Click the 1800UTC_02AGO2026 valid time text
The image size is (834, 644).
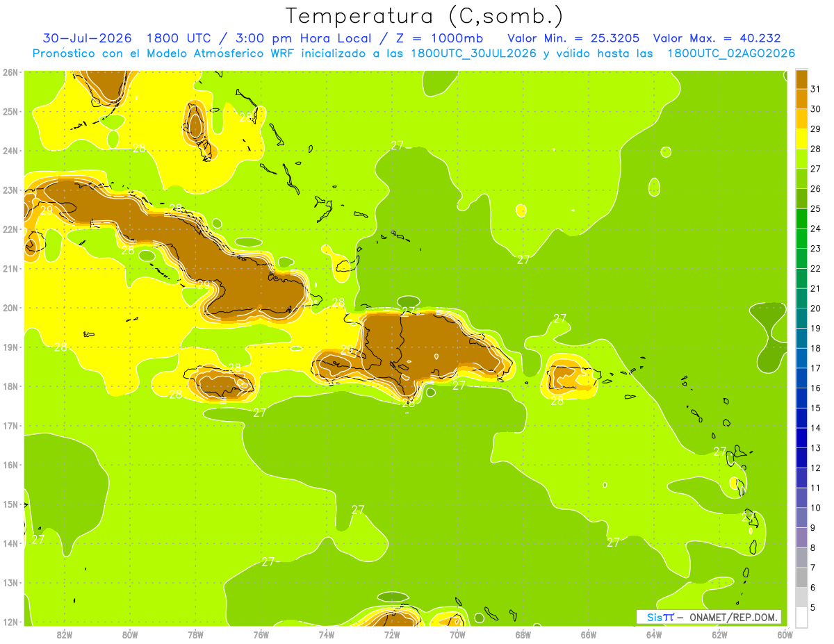(x=731, y=53)
